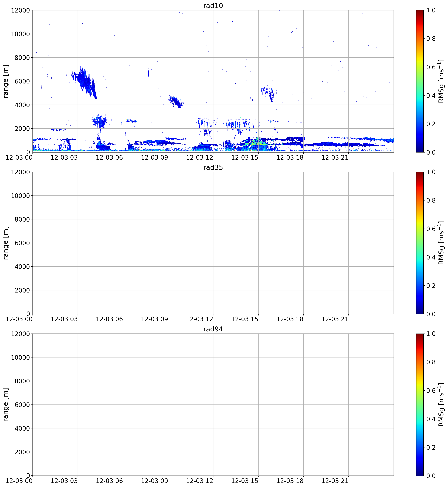Click the rad94 plot title
This screenshot has height=487, width=448.
point(213,329)
